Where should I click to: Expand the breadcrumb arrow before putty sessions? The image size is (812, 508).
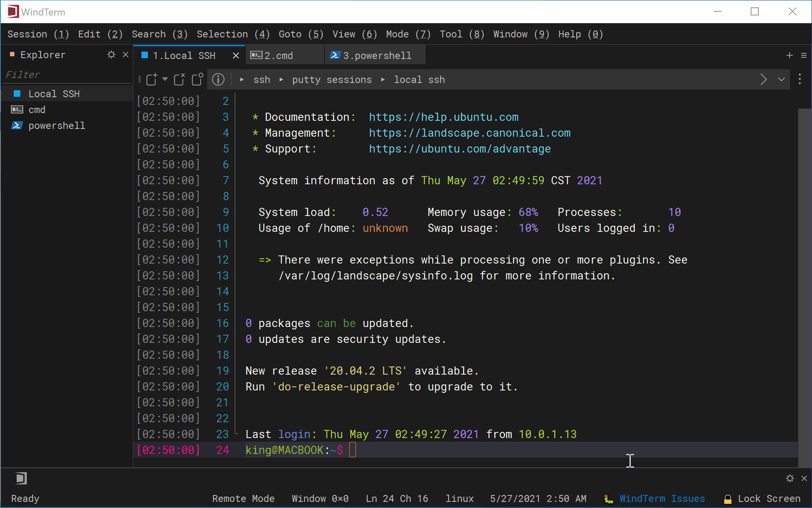(281, 80)
